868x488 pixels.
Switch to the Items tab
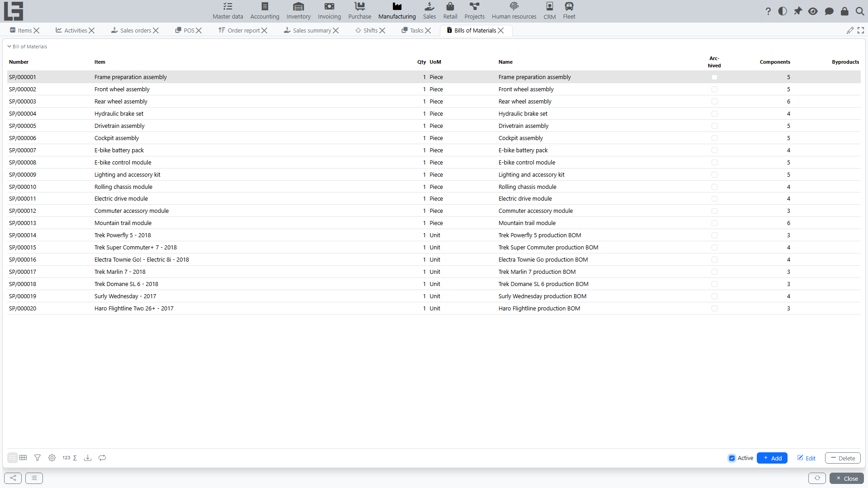(x=21, y=30)
